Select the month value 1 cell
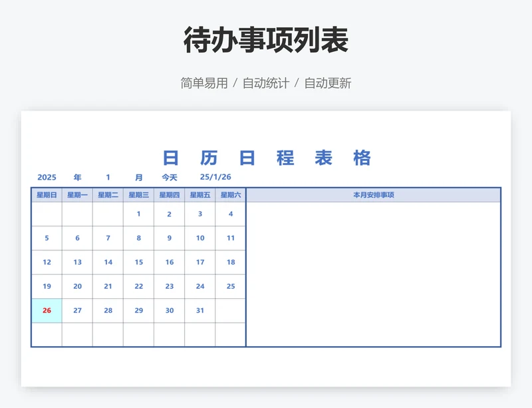Viewport: 532px width, 408px height. (108, 177)
